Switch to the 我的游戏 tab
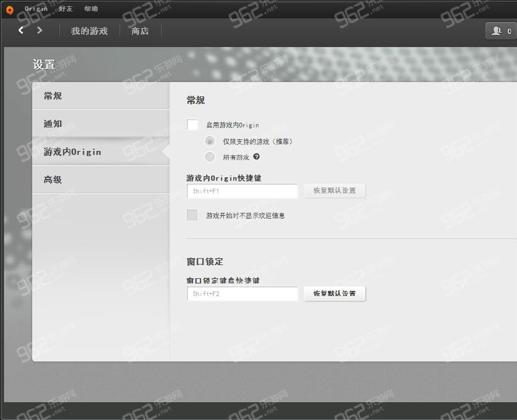Image resolution: width=517 pixels, height=420 pixels. point(89,31)
